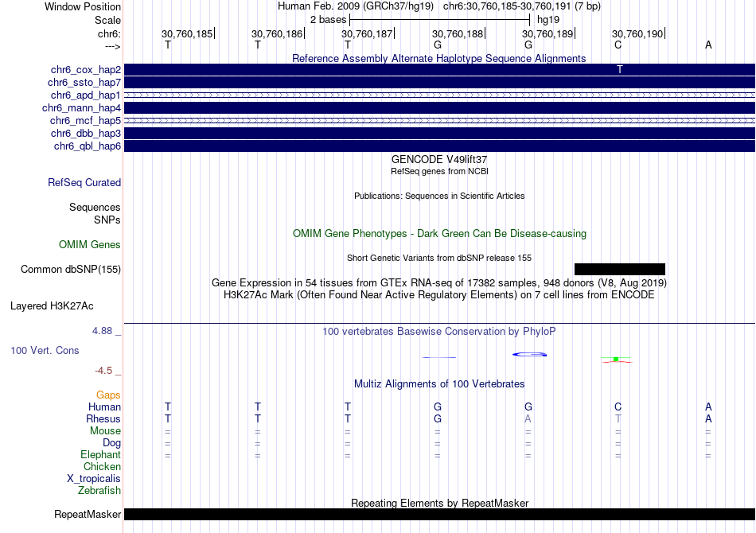
Task: Click the chr6_apd_hap1 arrowed gap line
Action: 439,95
